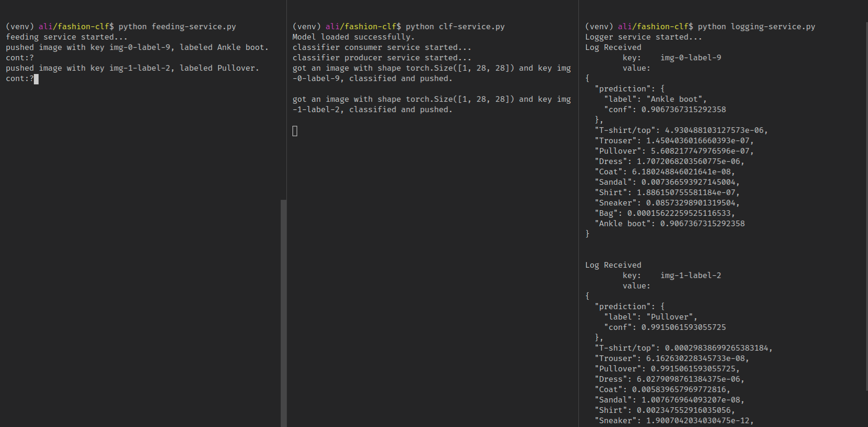Click '"Shirt": 1.886150755581184e-07' line
This screenshot has width=868, height=427.
point(667,192)
